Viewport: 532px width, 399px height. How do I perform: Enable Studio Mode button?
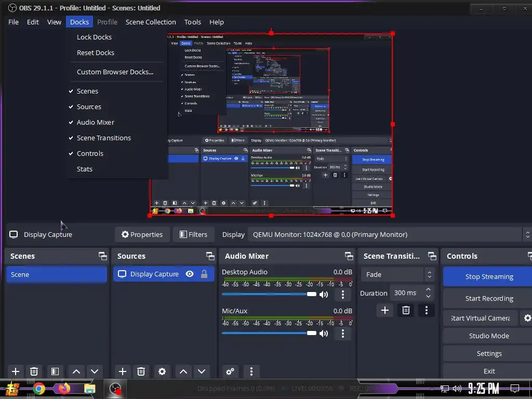[x=488, y=336]
